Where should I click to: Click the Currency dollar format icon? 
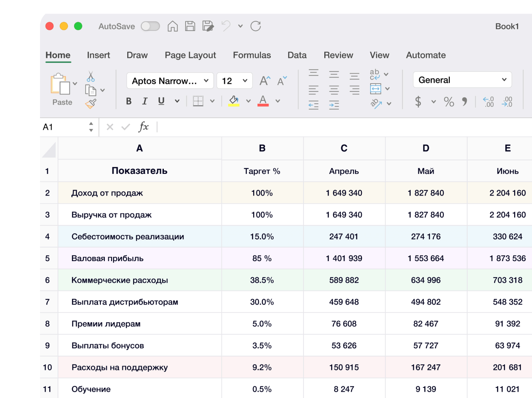coord(418,102)
